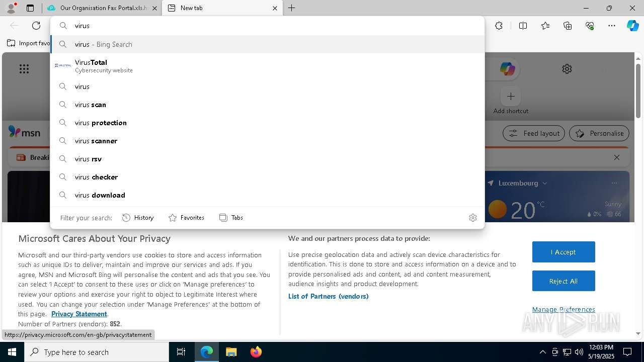Open the volume control in system tray

click(579, 352)
